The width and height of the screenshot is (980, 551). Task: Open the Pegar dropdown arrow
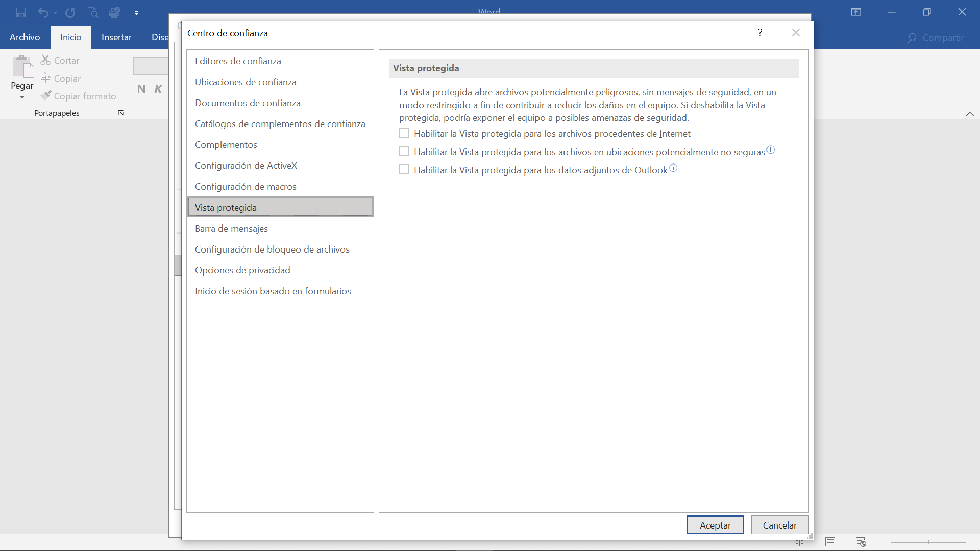click(22, 97)
